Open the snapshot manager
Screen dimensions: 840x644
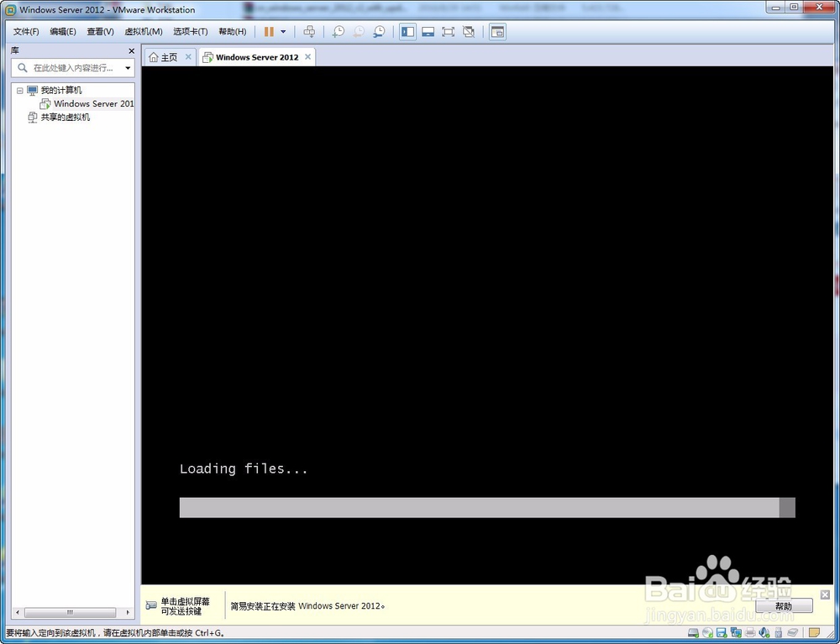[379, 32]
